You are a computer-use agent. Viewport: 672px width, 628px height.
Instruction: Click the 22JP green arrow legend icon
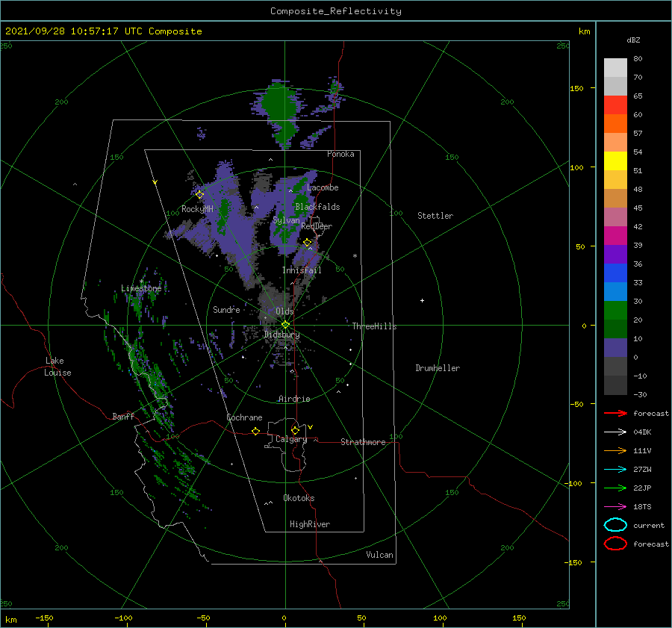point(615,488)
